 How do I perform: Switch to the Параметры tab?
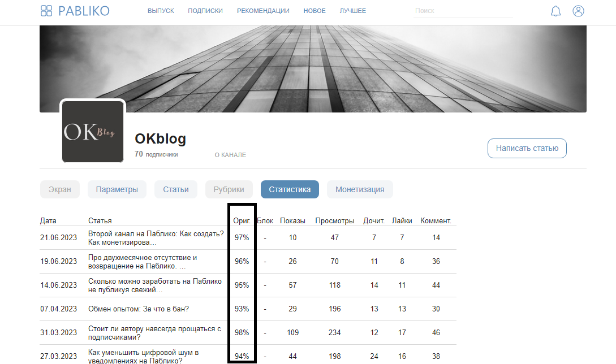[x=117, y=190]
